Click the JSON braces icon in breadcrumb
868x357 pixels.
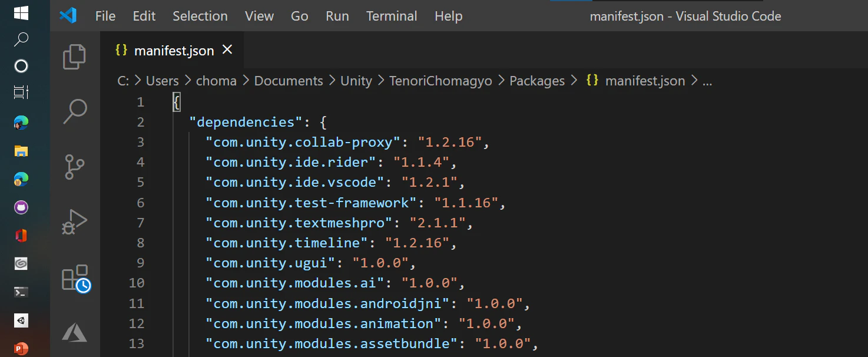click(x=592, y=81)
